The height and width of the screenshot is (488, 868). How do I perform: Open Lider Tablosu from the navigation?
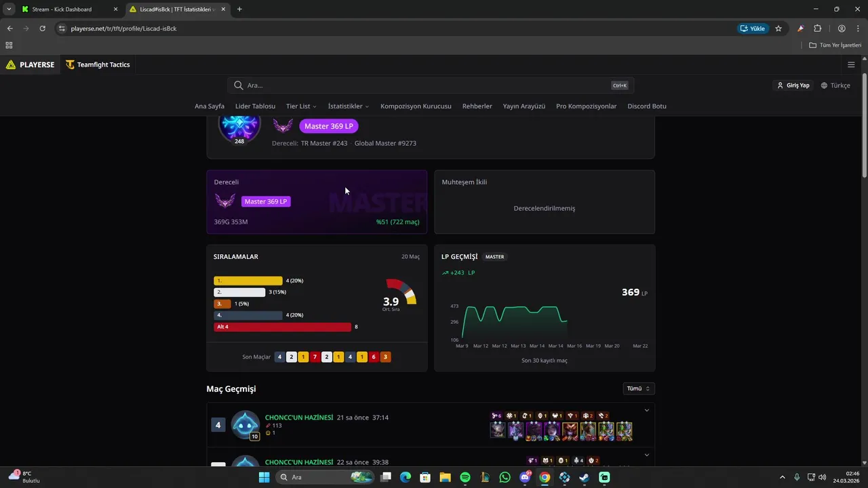[x=255, y=106]
